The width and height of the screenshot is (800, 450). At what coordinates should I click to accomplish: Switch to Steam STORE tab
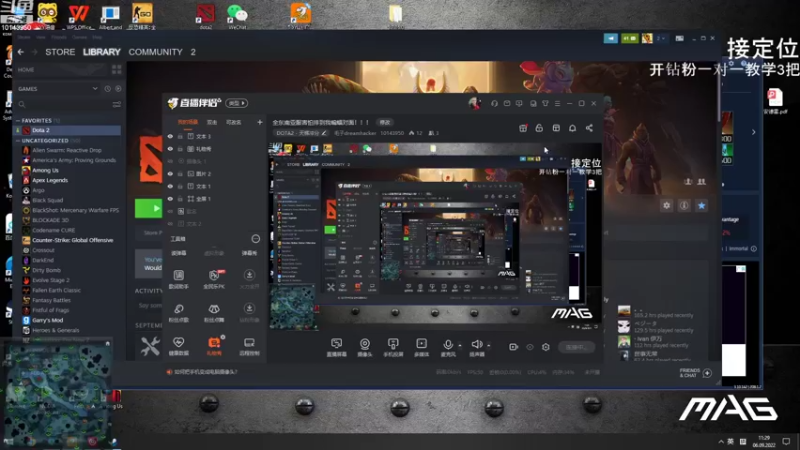[x=60, y=52]
